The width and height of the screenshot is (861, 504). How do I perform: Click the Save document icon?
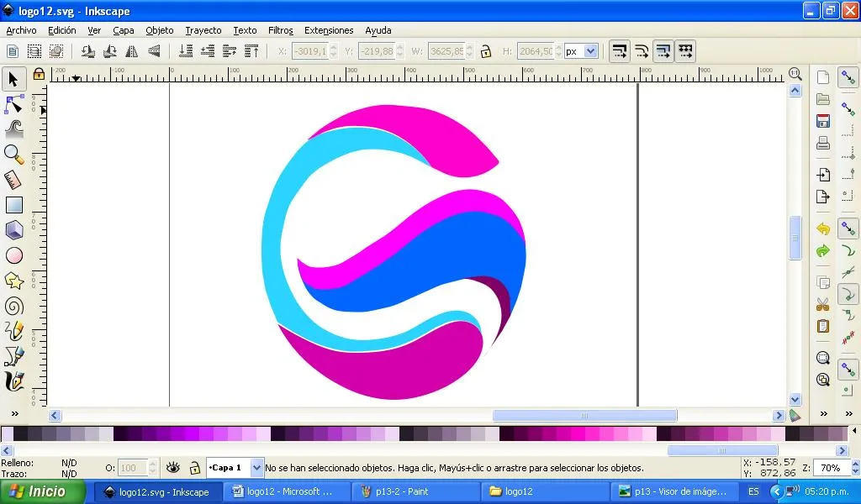(x=822, y=121)
